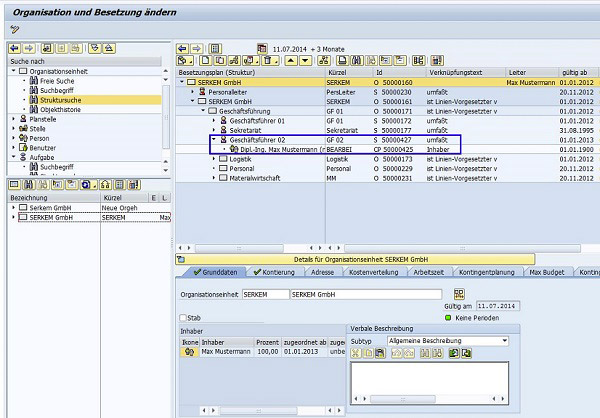Click the Geschäftsführer 02 position icon

(x=224, y=140)
